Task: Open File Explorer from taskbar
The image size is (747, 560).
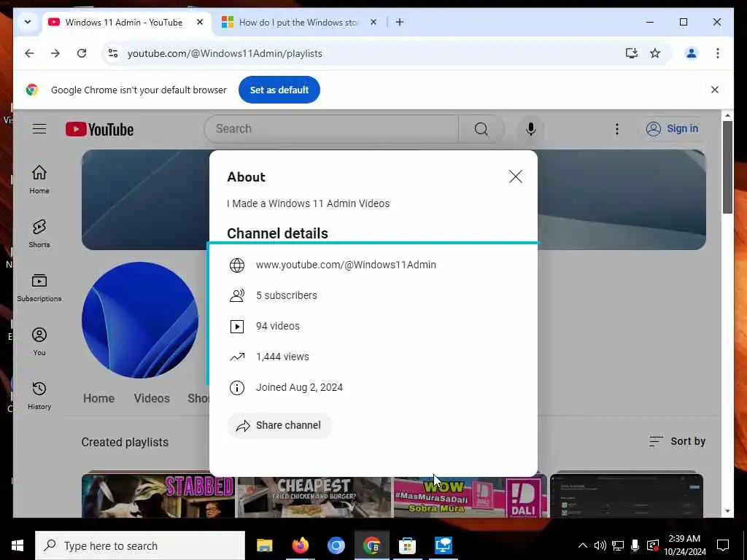Action: click(x=264, y=545)
